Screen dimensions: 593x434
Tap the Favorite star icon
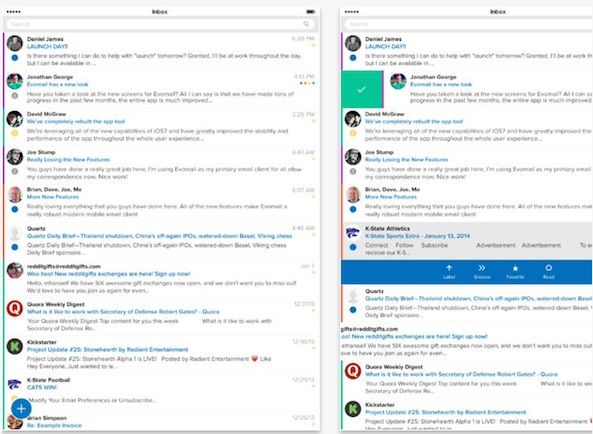coord(515,268)
